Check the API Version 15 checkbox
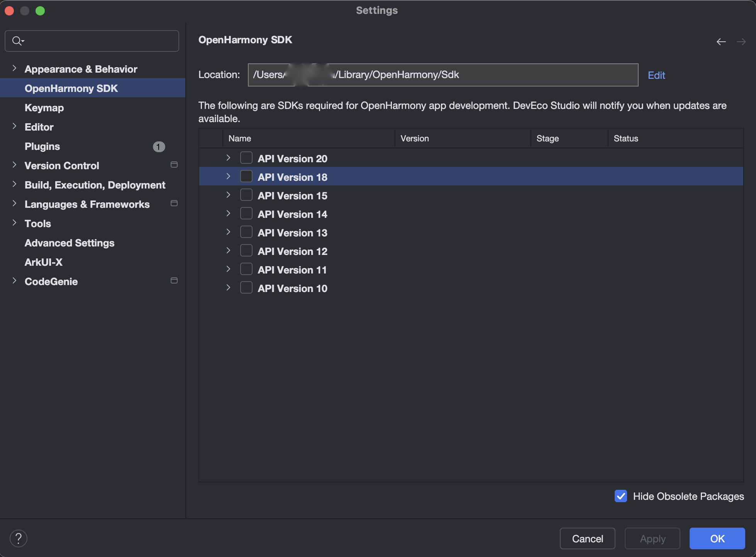Image resolution: width=756 pixels, height=557 pixels. coord(246,195)
